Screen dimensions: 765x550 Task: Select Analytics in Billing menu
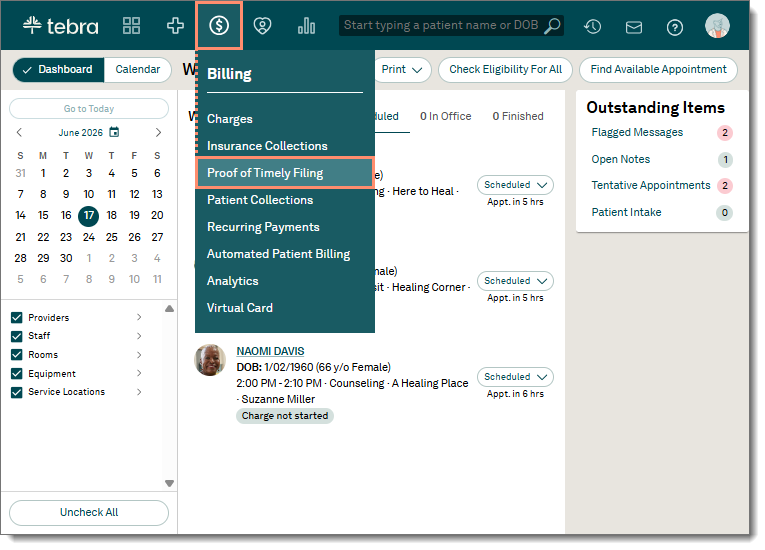tap(285, 281)
